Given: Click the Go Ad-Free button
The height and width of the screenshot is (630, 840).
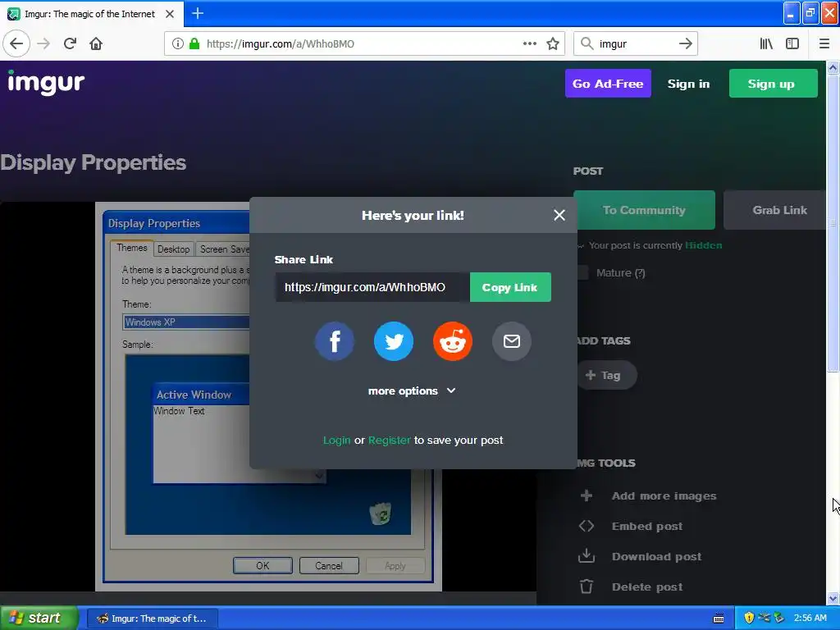Looking at the screenshot, I should tap(608, 84).
